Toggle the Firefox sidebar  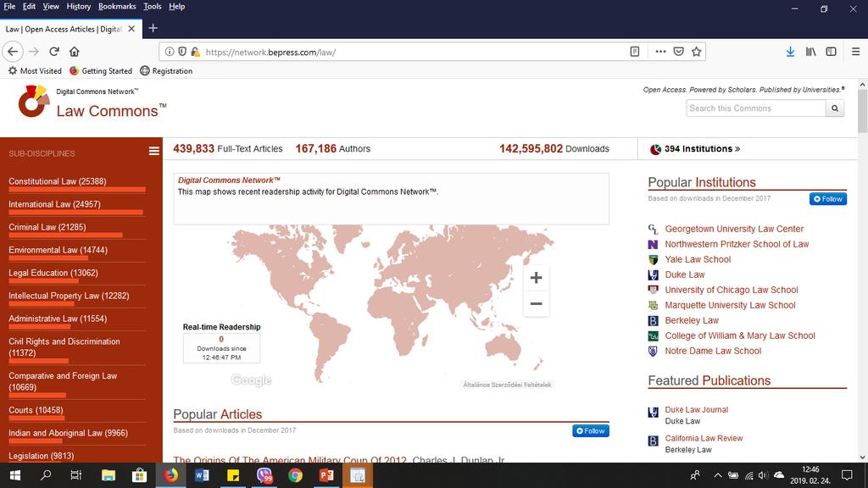click(831, 52)
